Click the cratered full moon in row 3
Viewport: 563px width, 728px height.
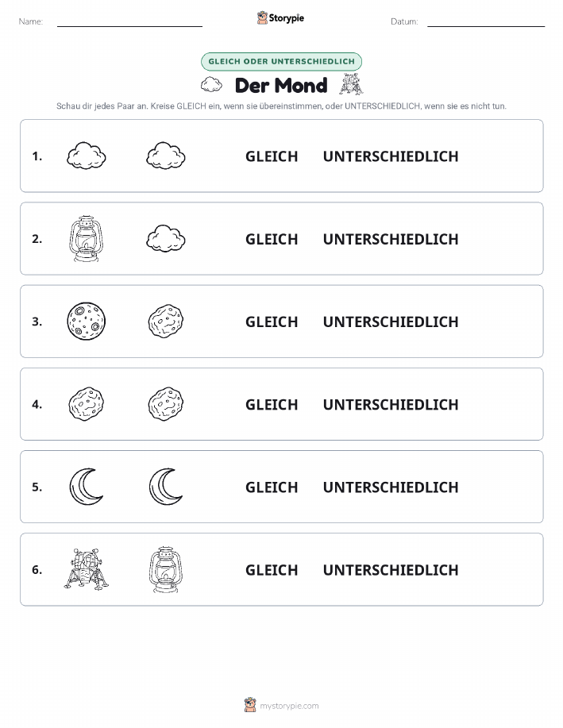pyautogui.click(x=87, y=322)
